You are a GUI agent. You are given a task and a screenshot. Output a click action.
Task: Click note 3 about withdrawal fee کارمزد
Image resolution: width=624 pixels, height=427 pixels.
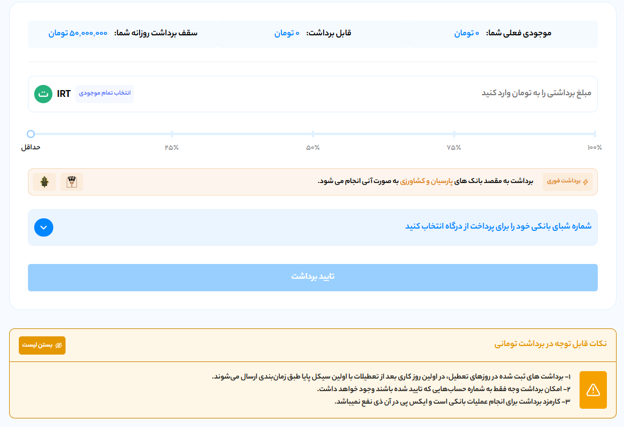click(x=452, y=402)
